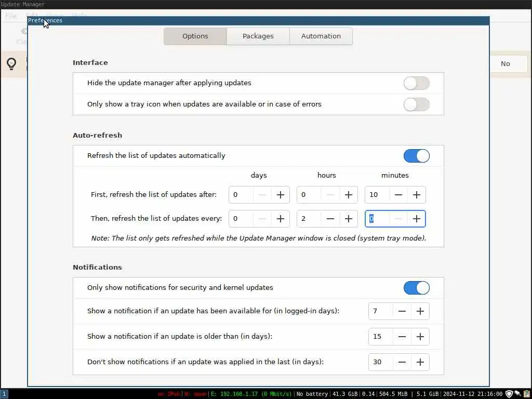Click workspace 1 indicator in the bar
This screenshot has height=399, width=532.
(x=4, y=394)
